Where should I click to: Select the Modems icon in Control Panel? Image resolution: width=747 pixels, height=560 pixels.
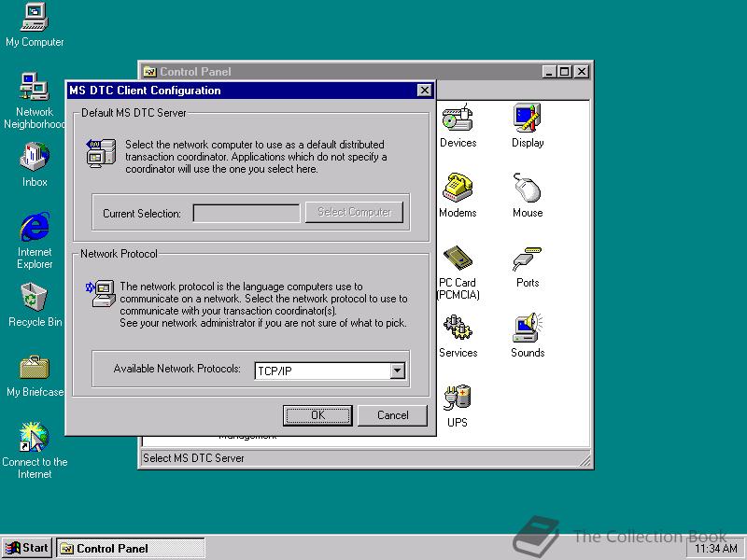458,195
